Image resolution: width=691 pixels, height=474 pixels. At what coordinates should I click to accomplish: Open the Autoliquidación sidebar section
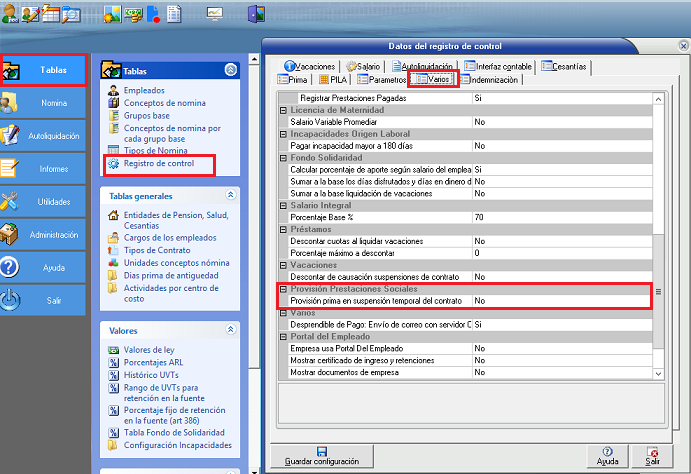(42, 135)
